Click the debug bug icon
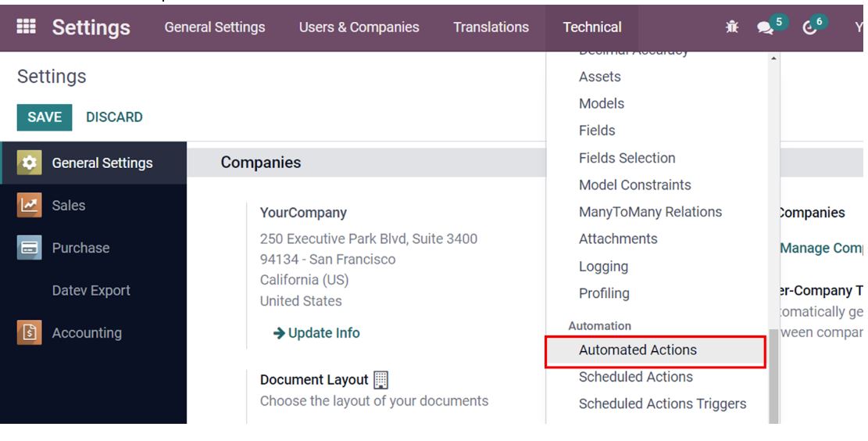 pos(732,27)
